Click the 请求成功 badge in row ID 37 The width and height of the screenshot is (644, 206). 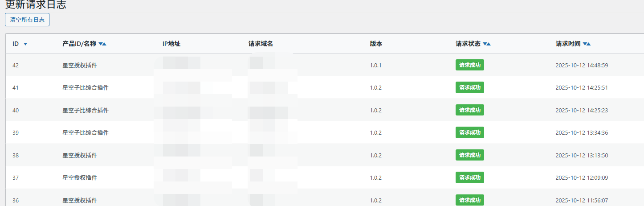pos(469,177)
